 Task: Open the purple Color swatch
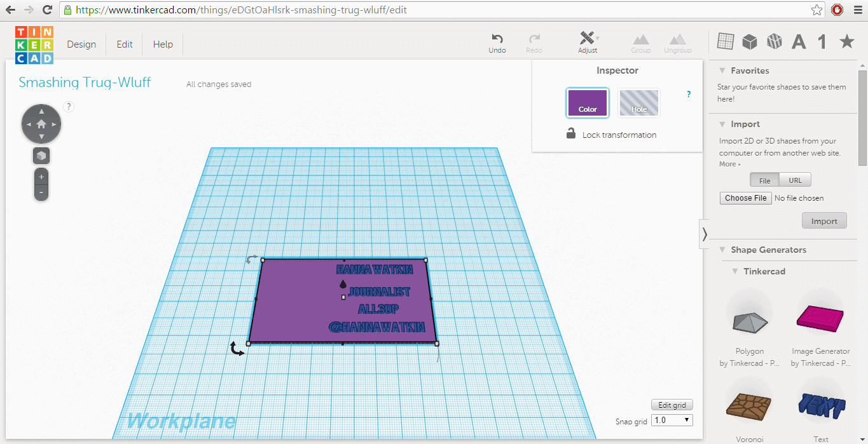(x=588, y=103)
